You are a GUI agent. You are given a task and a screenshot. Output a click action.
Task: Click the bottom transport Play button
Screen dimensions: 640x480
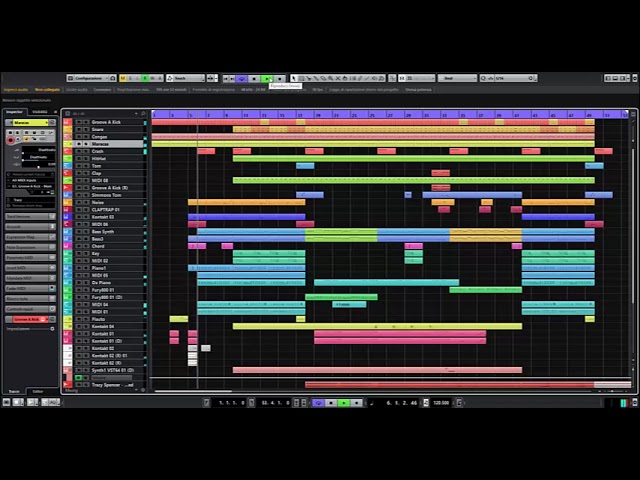coord(344,403)
